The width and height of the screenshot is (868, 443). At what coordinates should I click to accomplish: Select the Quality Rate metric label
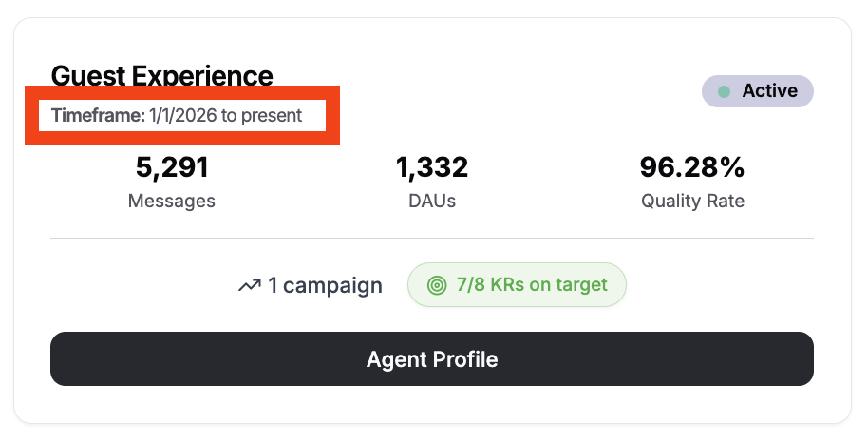point(692,201)
